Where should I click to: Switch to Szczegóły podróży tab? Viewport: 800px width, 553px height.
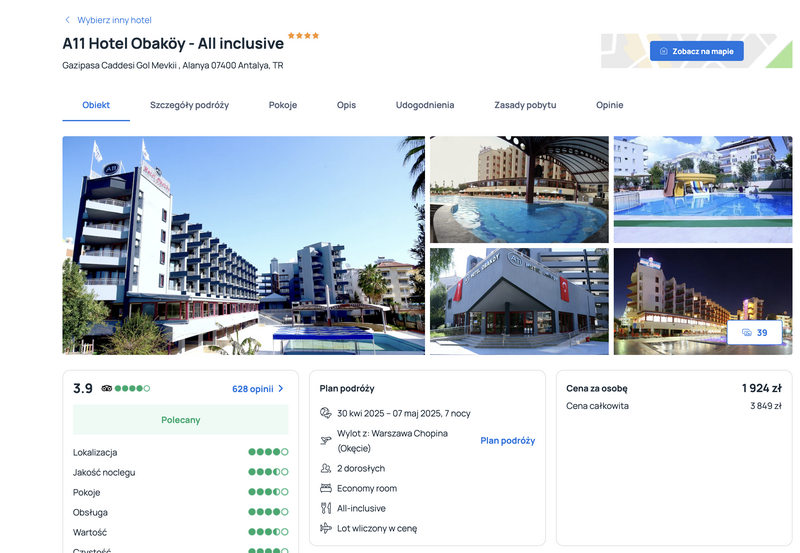click(189, 105)
